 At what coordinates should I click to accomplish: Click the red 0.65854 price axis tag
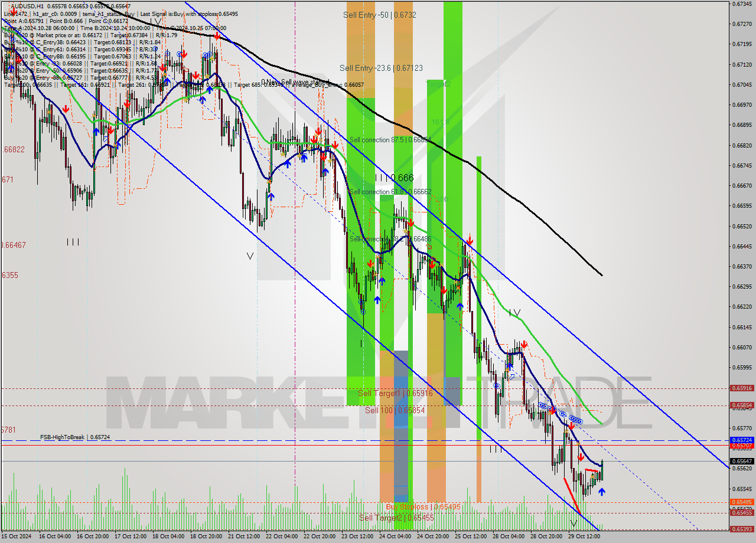(x=742, y=405)
